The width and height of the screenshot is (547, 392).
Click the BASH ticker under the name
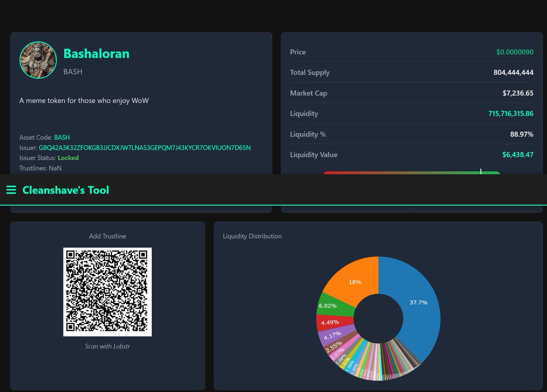pyautogui.click(x=73, y=72)
